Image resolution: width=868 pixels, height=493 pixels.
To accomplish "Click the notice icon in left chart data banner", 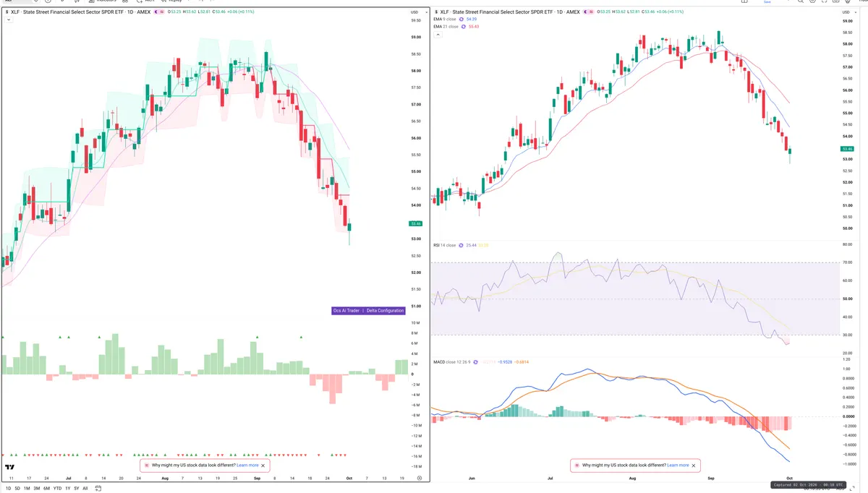I will 147,466.
